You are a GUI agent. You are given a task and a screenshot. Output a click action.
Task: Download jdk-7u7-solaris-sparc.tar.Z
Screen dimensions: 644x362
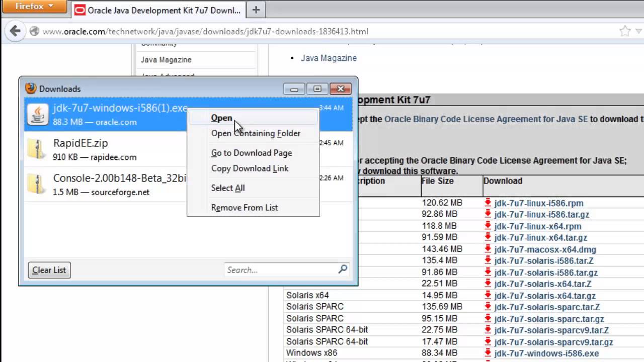[547, 307]
